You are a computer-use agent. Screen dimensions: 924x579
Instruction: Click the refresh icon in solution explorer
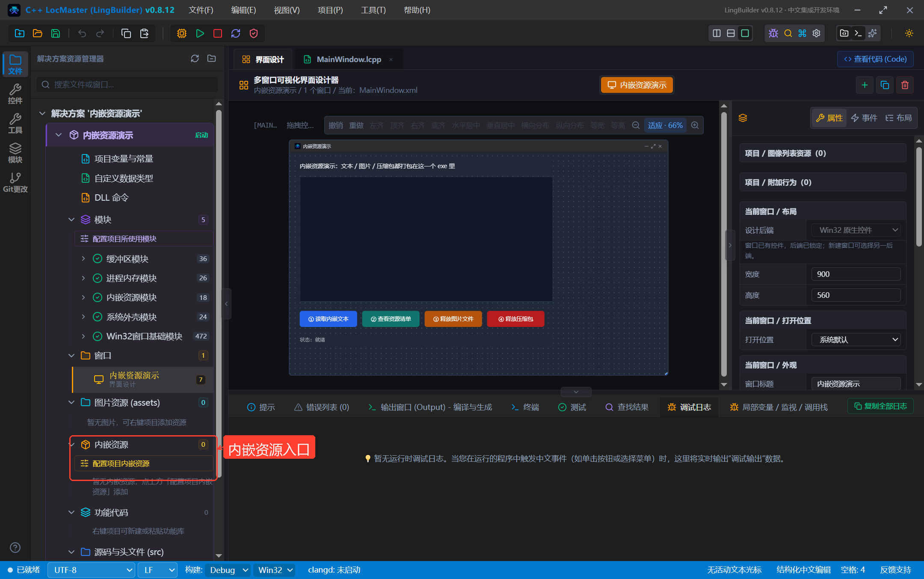[195, 59]
